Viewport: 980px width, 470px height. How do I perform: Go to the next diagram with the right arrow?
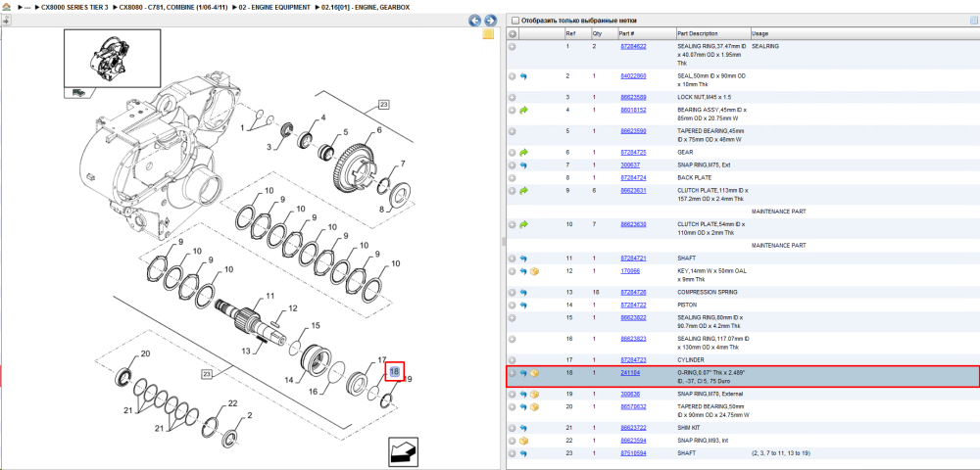pos(491,21)
